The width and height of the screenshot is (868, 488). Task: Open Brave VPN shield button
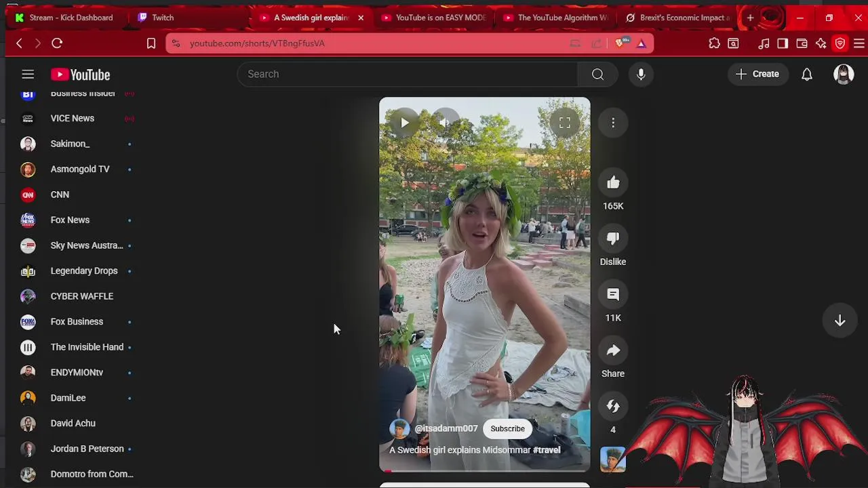tap(840, 43)
